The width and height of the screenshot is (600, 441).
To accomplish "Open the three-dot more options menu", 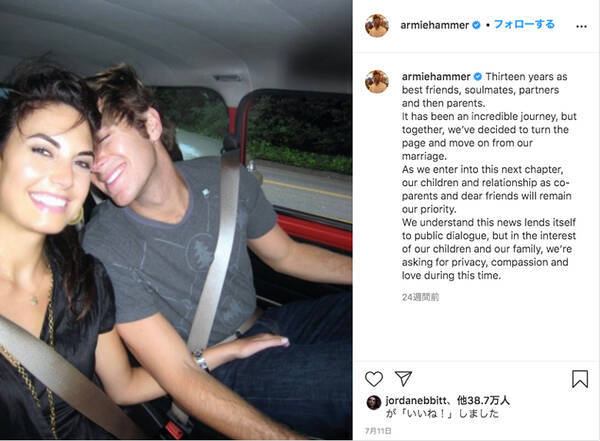I will (x=581, y=26).
